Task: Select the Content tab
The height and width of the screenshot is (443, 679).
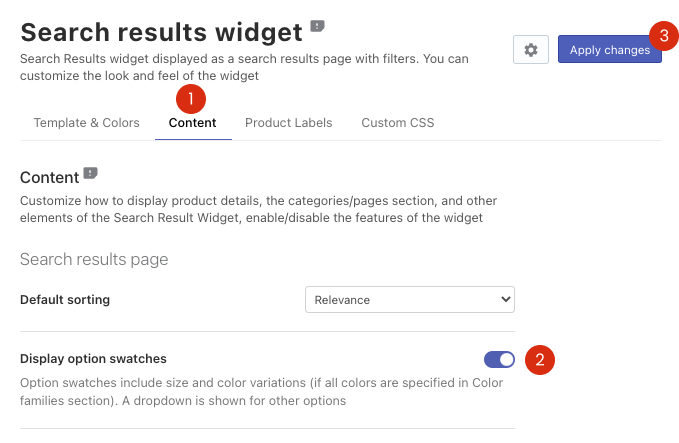Action: coord(192,123)
